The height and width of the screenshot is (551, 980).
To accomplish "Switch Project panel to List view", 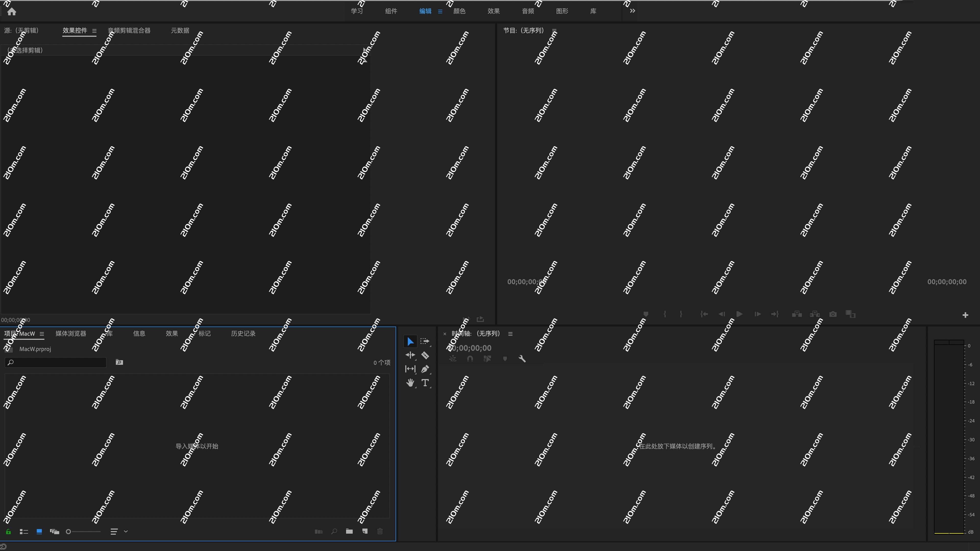I will click(24, 532).
